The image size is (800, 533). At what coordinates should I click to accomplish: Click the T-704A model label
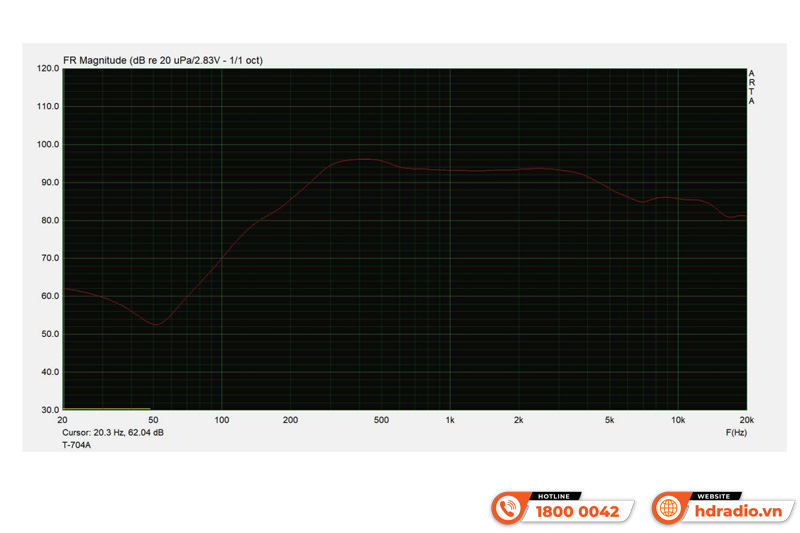point(77,446)
